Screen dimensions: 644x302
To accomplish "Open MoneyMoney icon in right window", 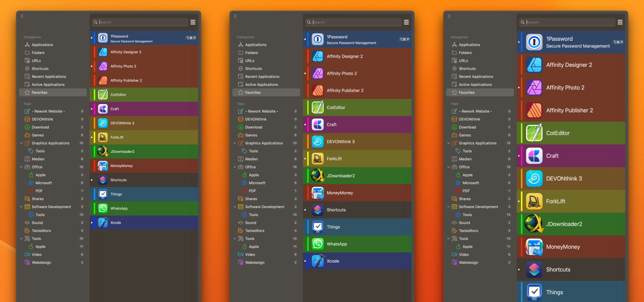I will [x=534, y=247].
